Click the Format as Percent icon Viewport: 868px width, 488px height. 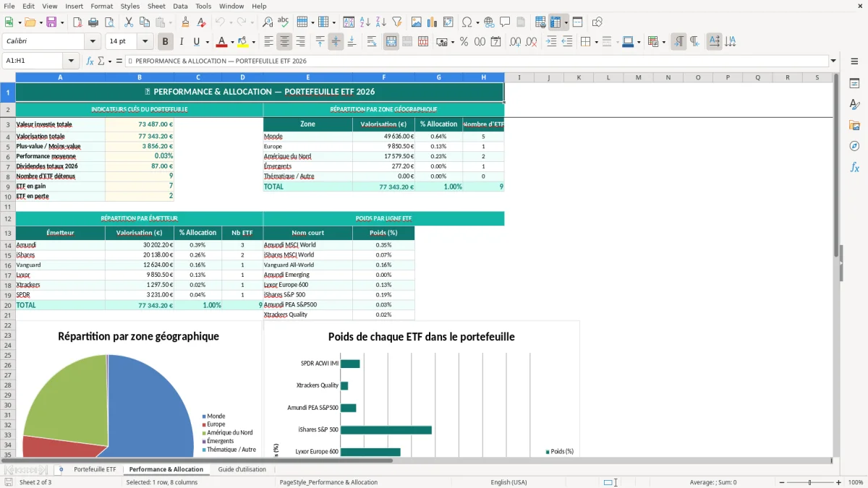pyautogui.click(x=464, y=42)
